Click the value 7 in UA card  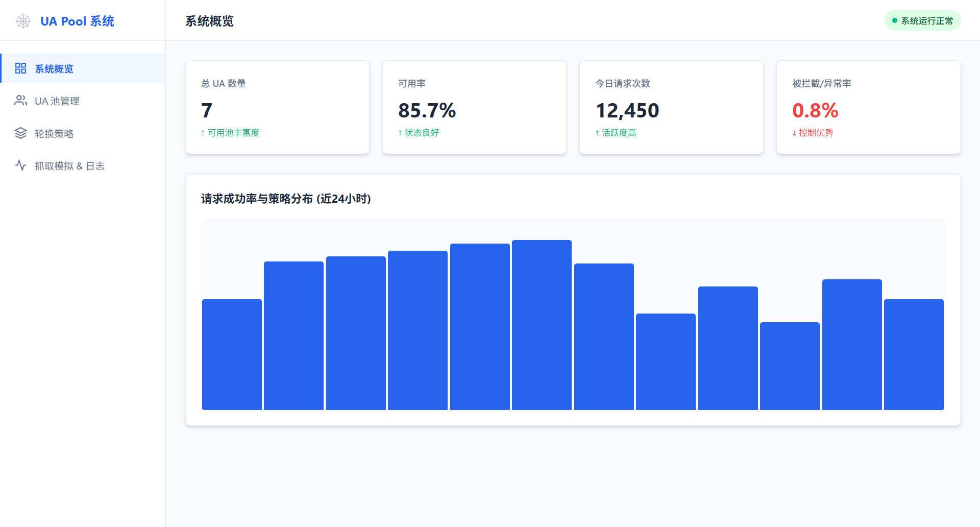pyautogui.click(x=207, y=110)
